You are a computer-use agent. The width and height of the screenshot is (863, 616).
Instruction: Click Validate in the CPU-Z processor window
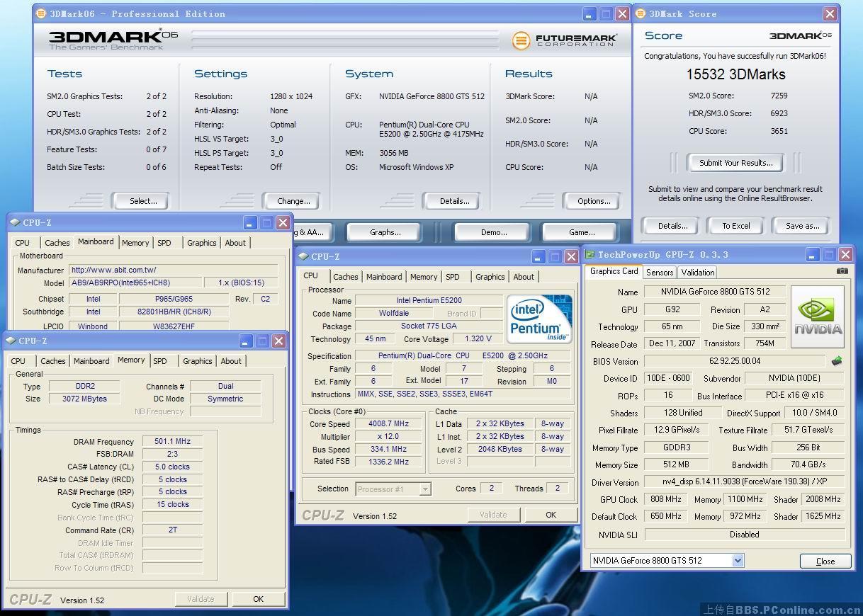(493, 515)
